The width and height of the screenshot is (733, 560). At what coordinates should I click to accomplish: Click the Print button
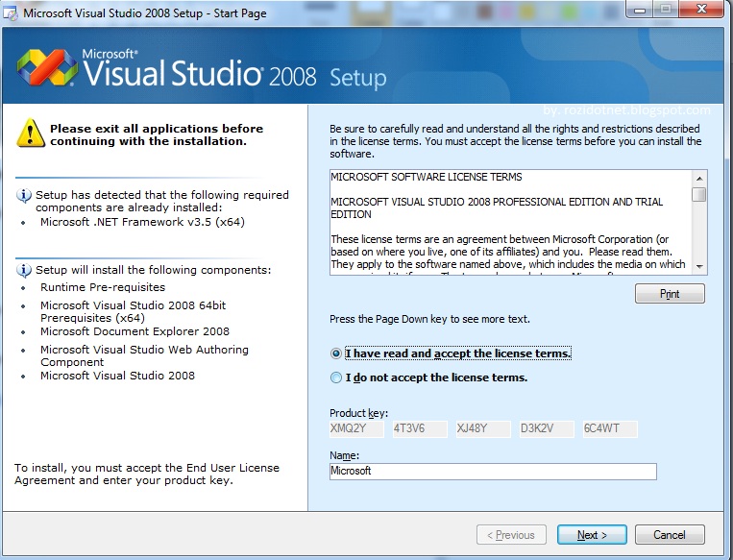point(670,294)
